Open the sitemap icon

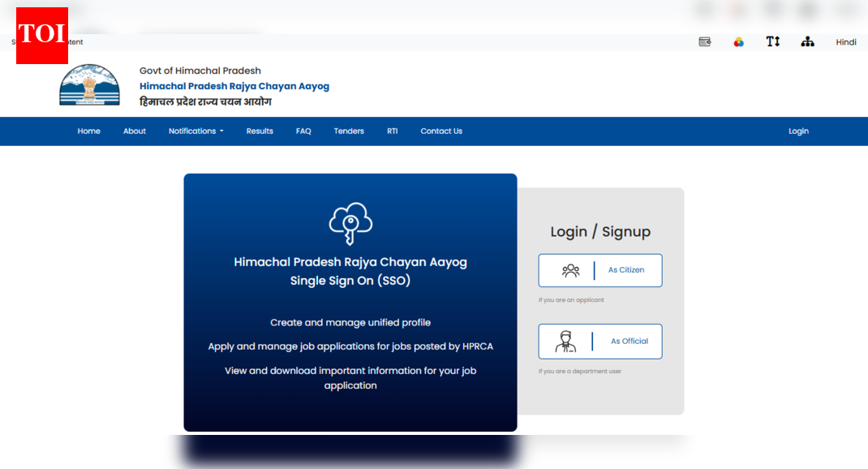pos(807,42)
